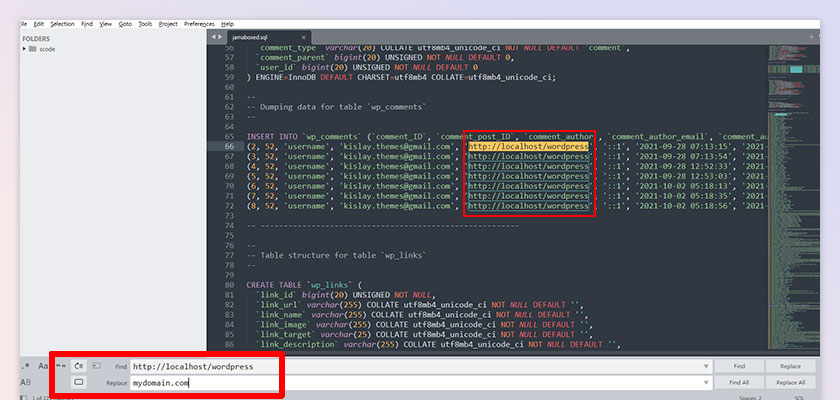Click the `link_url` column name
This screenshot has width=840, height=400.
pyautogui.click(x=281, y=305)
